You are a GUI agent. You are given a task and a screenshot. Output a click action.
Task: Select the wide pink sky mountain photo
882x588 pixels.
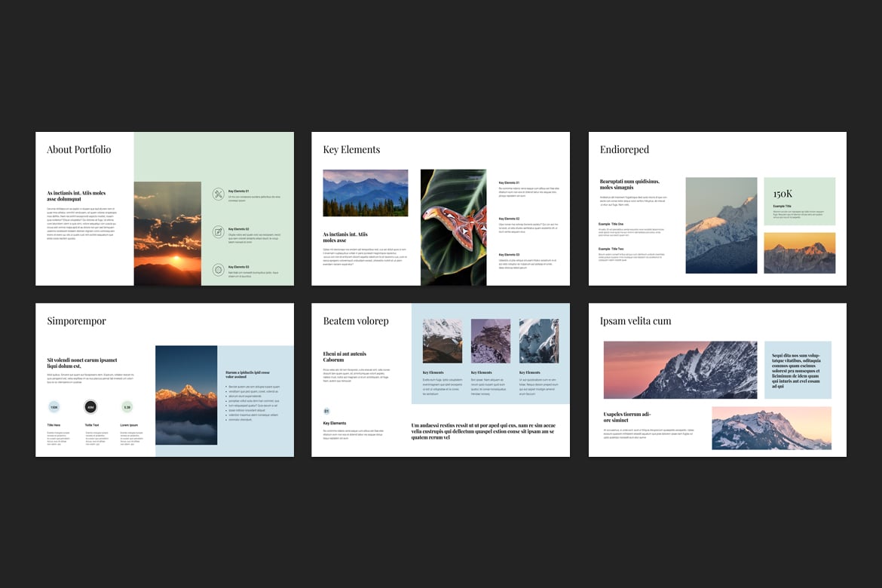point(680,369)
